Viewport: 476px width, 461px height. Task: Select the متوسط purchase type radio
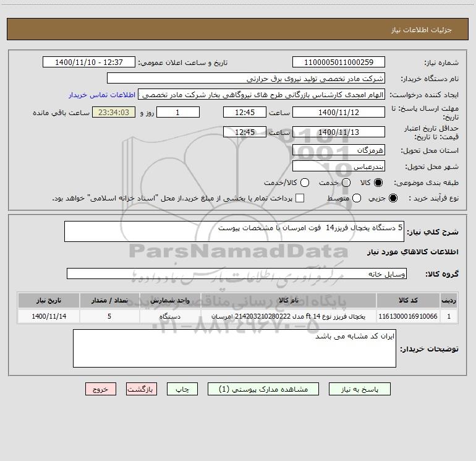pyautogui.click(x=357, y=198)
